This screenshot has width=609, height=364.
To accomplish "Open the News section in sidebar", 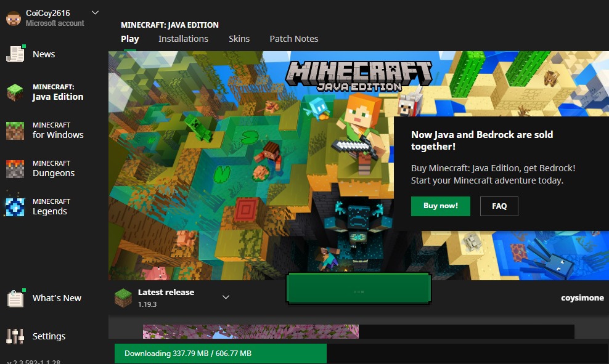I will [x=43, y=54].
